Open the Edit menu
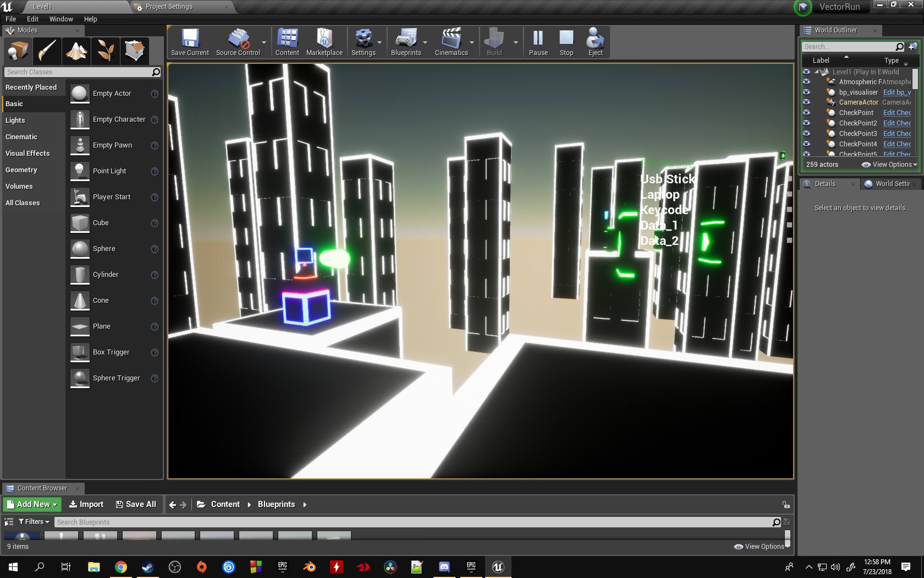This screenshot has height=578, width=924. click(x=32, y=19)
